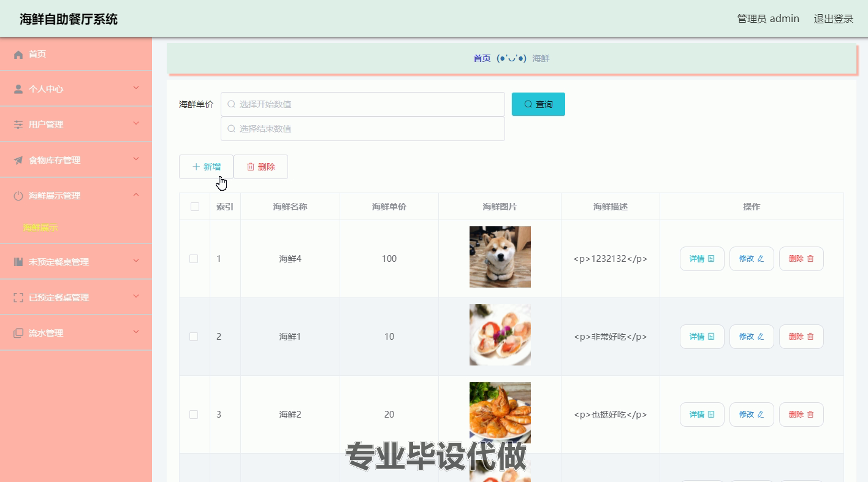Click 查询 search button
868x482 pixels.
538,104
